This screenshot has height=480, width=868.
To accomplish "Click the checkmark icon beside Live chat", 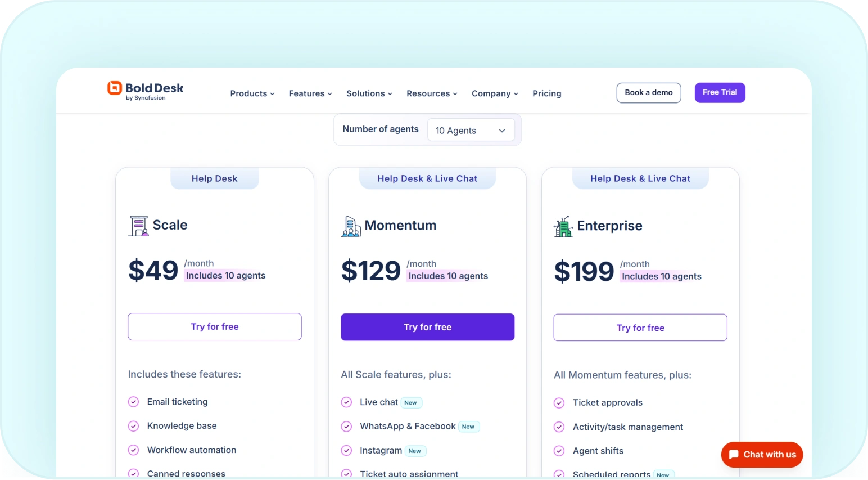I will click(x=346, y=402).
